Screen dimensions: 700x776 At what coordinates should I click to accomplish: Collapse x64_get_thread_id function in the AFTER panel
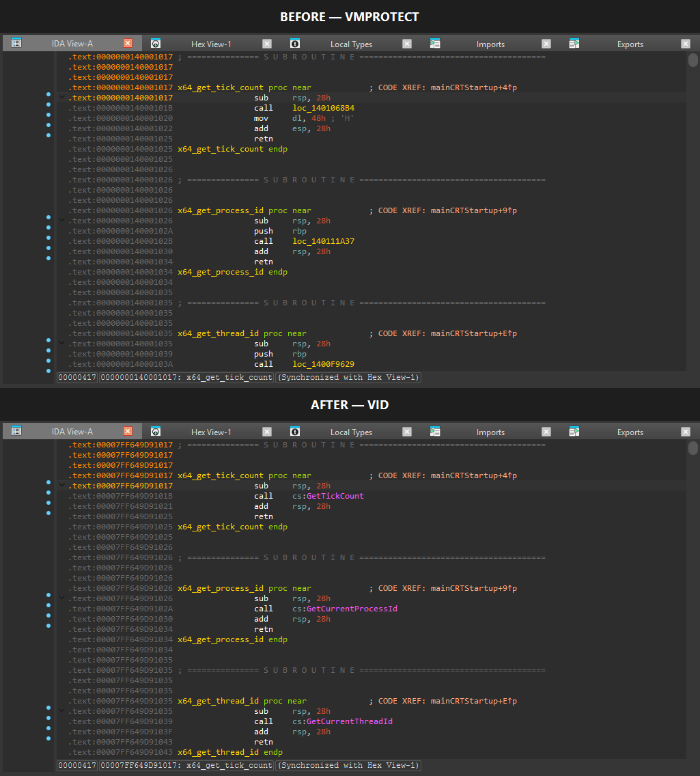click(x=62, y=710)
